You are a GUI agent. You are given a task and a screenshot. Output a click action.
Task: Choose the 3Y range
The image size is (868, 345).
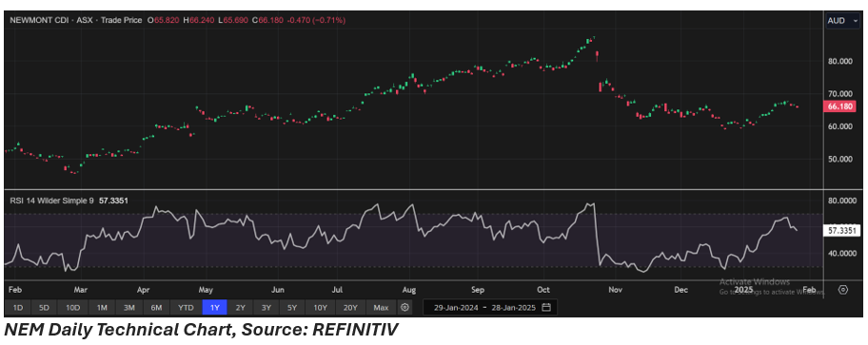coord(266,307)
